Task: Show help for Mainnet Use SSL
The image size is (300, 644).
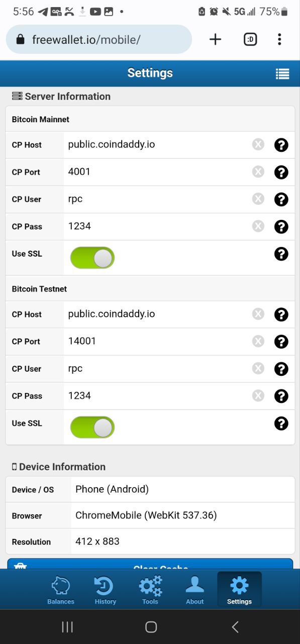Action: (281, 254)
